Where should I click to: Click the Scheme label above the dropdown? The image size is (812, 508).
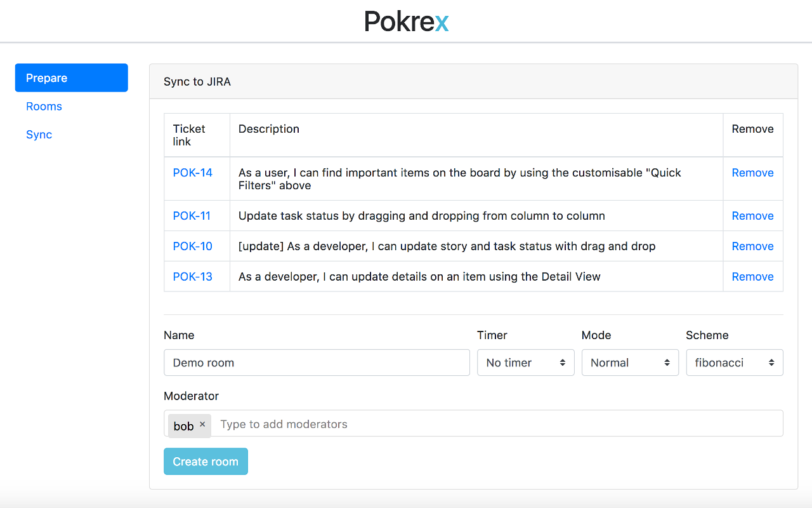click(x=707, y=335)
